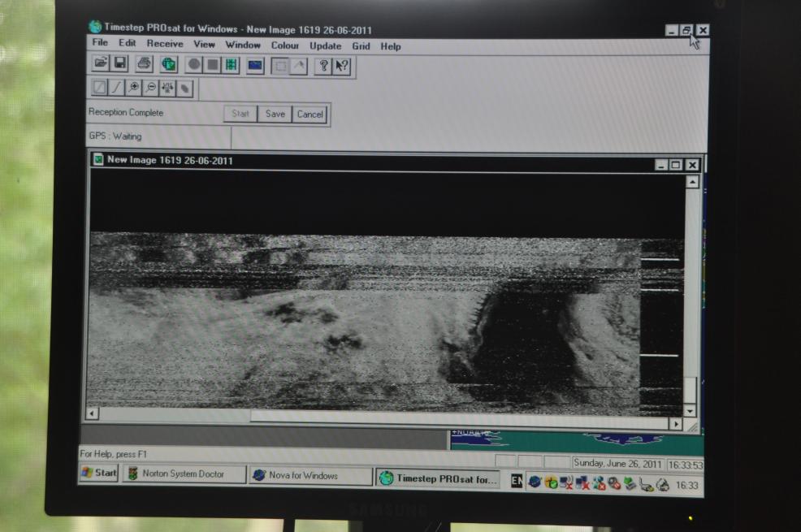Screen dimensions: 801x532
Task: Click the green grid overlay icon
Action: [232, 65]
